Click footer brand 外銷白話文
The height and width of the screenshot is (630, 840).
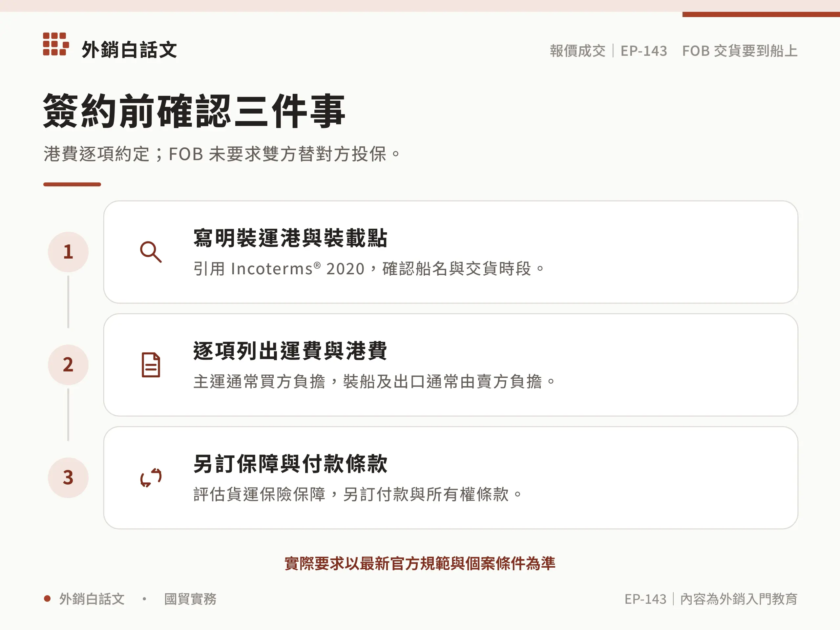point(92,599)
